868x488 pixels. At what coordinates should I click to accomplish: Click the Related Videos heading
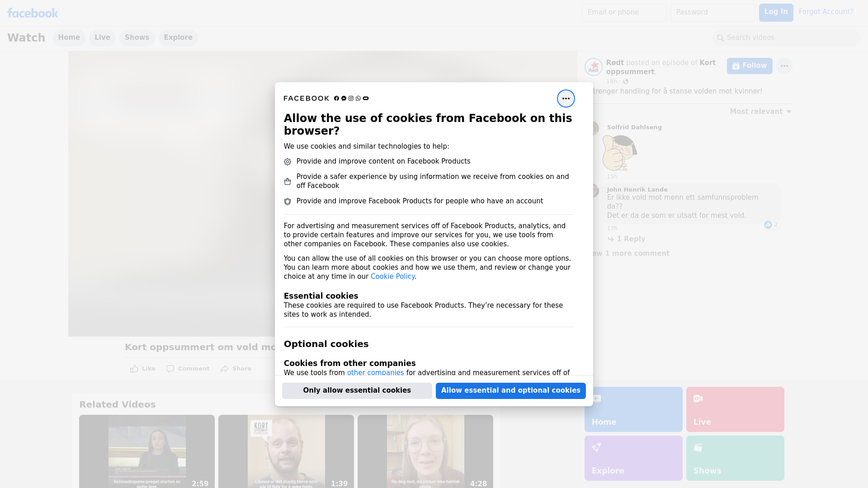[x=117, y=404]
